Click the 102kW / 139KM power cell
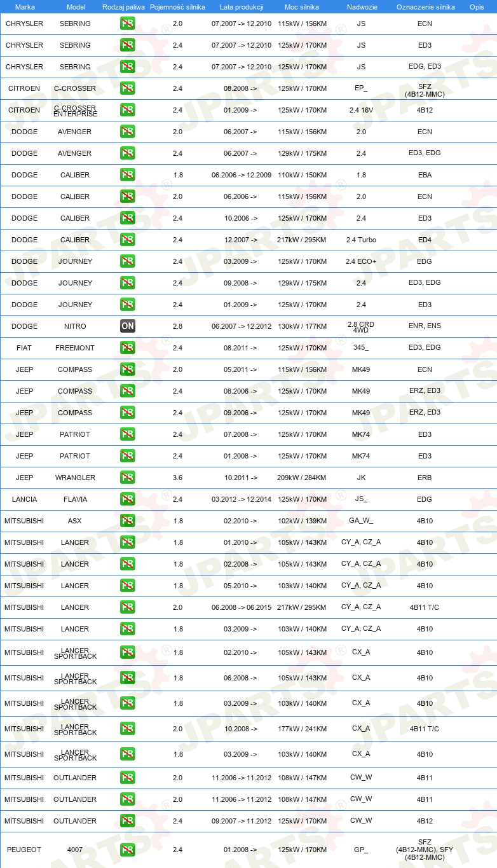Screen dimensions: 497x868 pyautogui.click(x=302, y=521)
